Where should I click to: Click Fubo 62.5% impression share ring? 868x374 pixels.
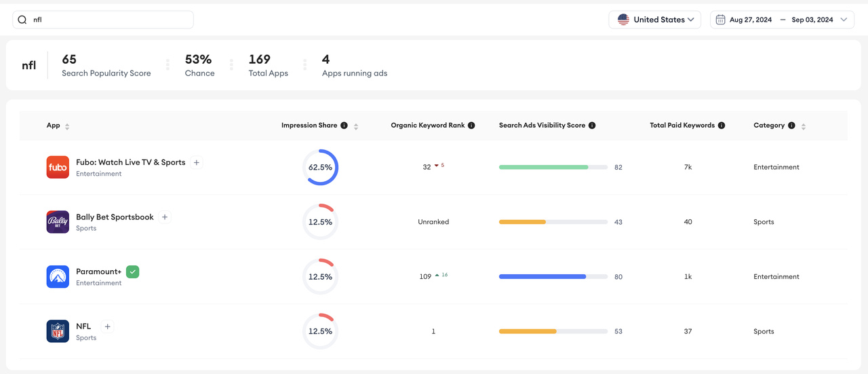(x=320, y=167)
